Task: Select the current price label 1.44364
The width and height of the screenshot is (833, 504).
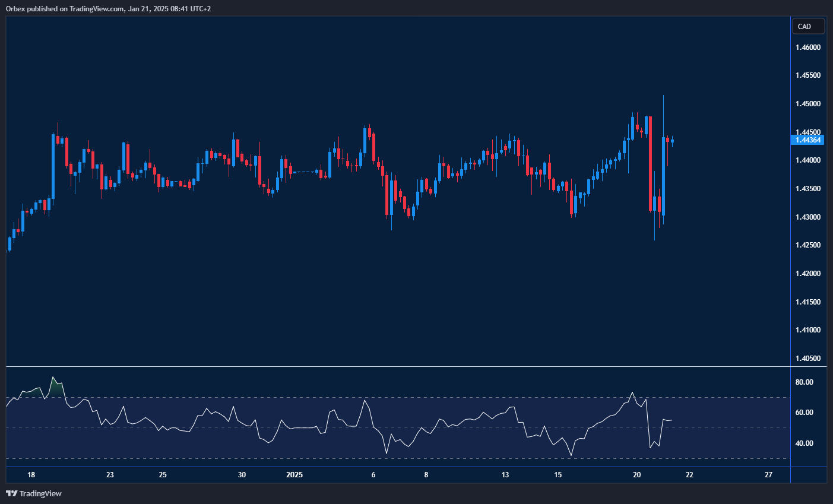Action: pyautogui.click(x=807, y=140)
